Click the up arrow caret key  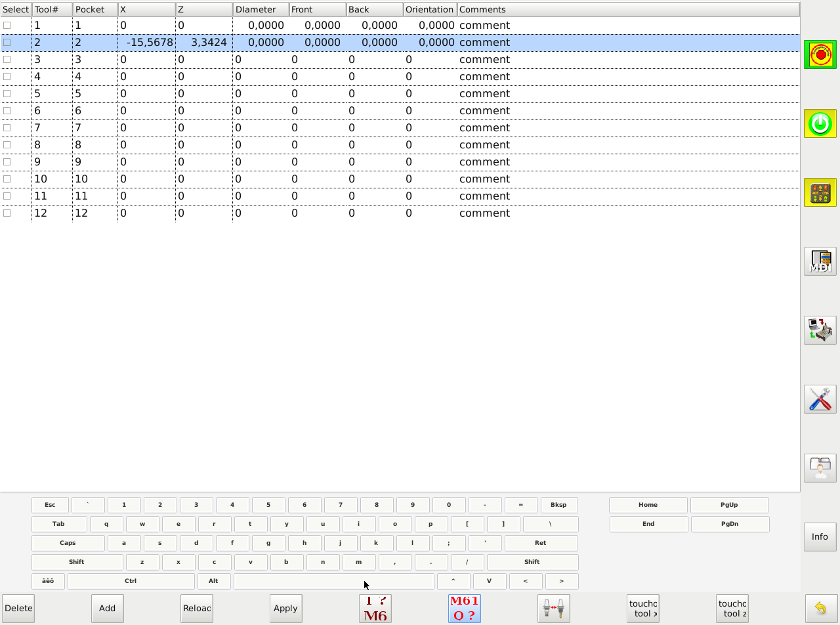[x=453, y=581]
